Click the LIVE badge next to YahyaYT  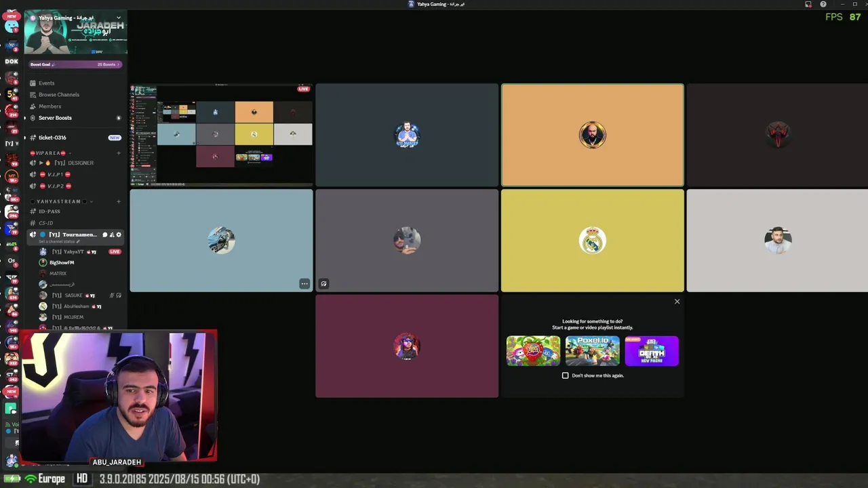115,251
